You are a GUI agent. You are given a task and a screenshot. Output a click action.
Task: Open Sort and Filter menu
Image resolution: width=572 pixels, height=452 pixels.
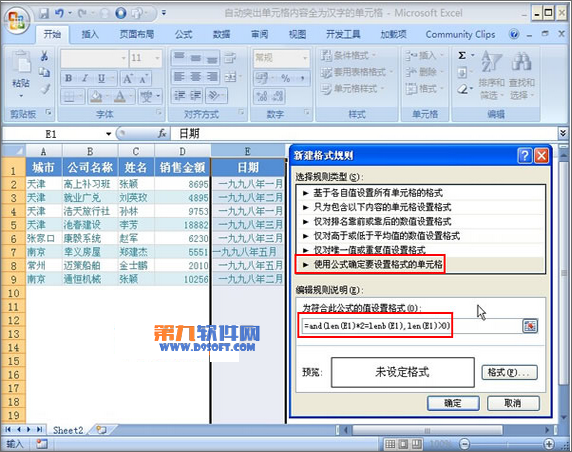[491, 75]
